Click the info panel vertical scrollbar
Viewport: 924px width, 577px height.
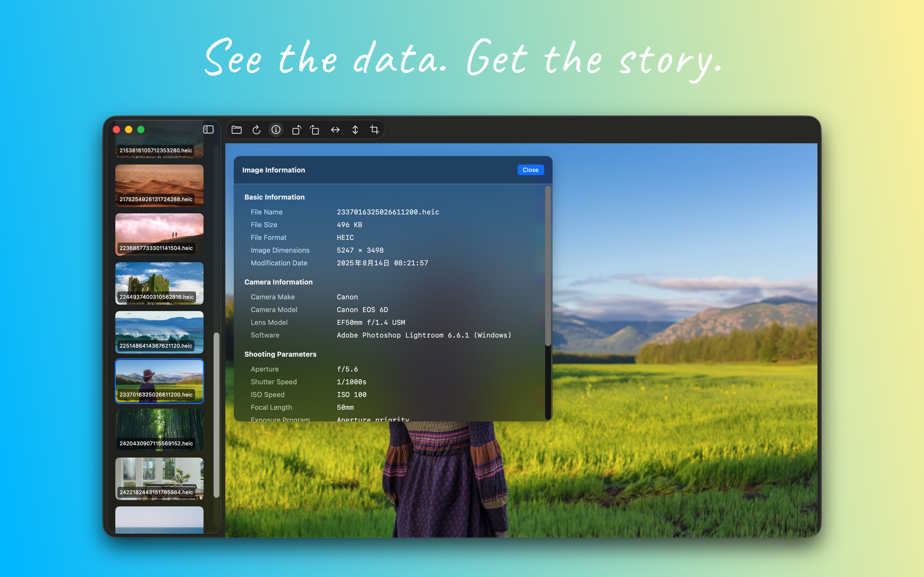coord(548,266)
